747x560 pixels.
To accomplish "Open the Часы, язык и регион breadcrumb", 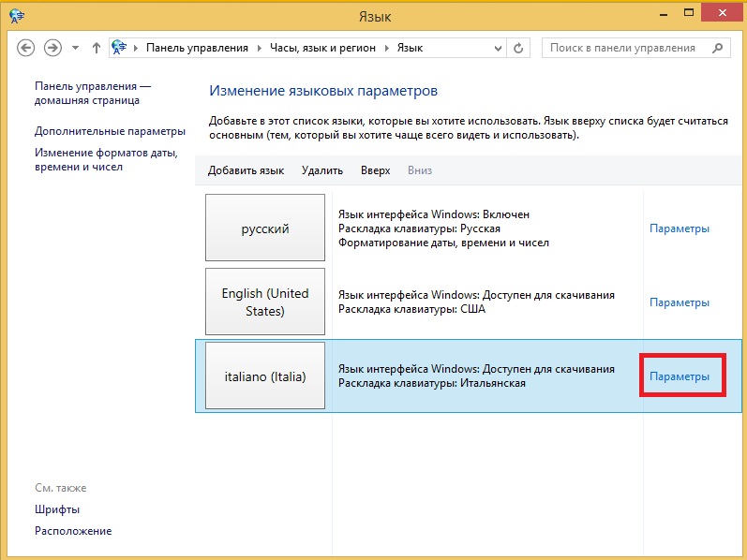I will tap(322, 48).
